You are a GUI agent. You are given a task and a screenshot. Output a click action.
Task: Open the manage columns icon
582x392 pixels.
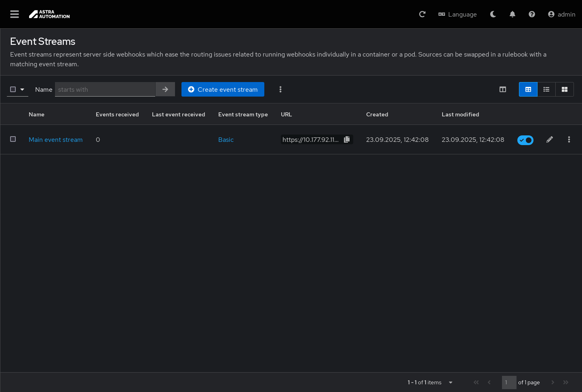pyautogui.click(x=503, y=89)
